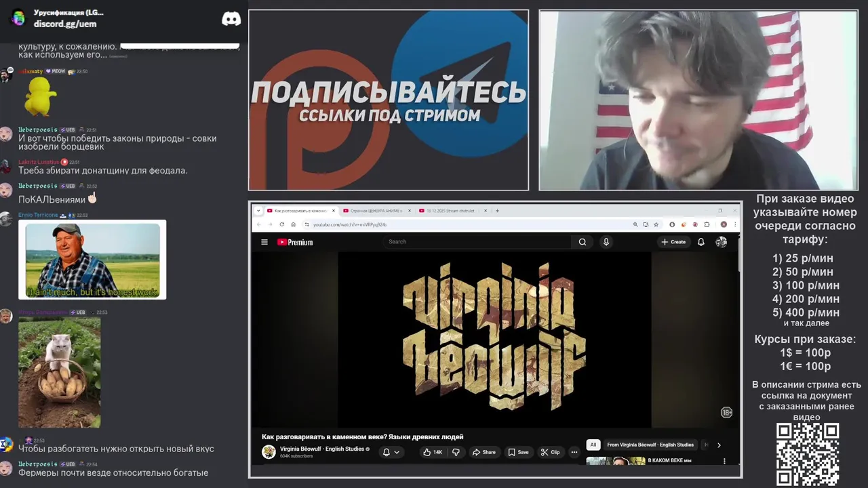The image size is (868, 488).
Task: Open options menu for the 'В КАКОМ ВЕКЕ' suggested video
Action: pos(724,462)
